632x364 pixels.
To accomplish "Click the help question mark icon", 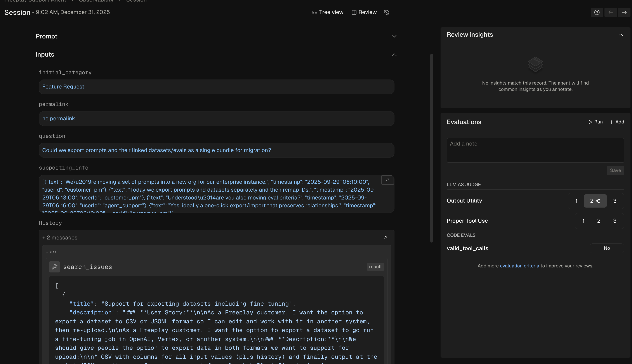I will pos(597,12).
